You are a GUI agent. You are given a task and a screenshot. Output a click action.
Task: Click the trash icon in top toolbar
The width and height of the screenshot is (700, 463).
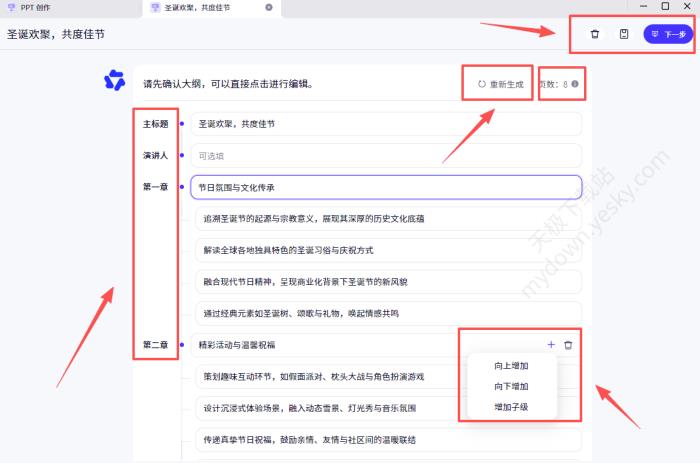[x=595, y=34]
